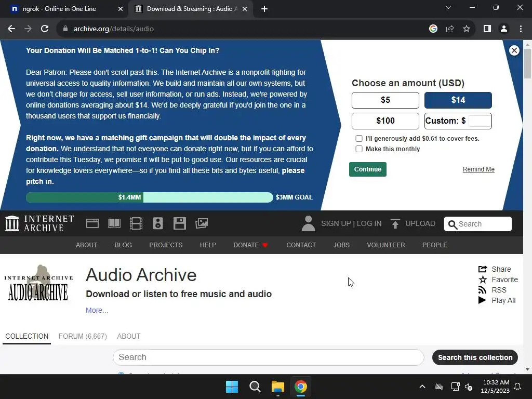Click the Remind Me link
Screen dimensions: 532x399
click(478, 169)
